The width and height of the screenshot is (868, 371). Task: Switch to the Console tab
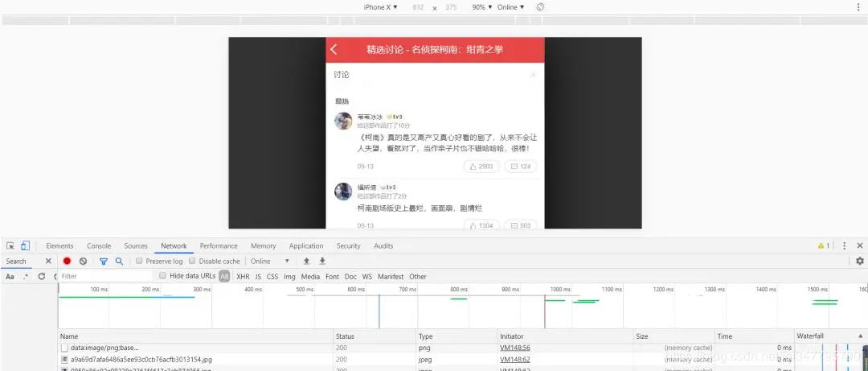pos(99,245)
